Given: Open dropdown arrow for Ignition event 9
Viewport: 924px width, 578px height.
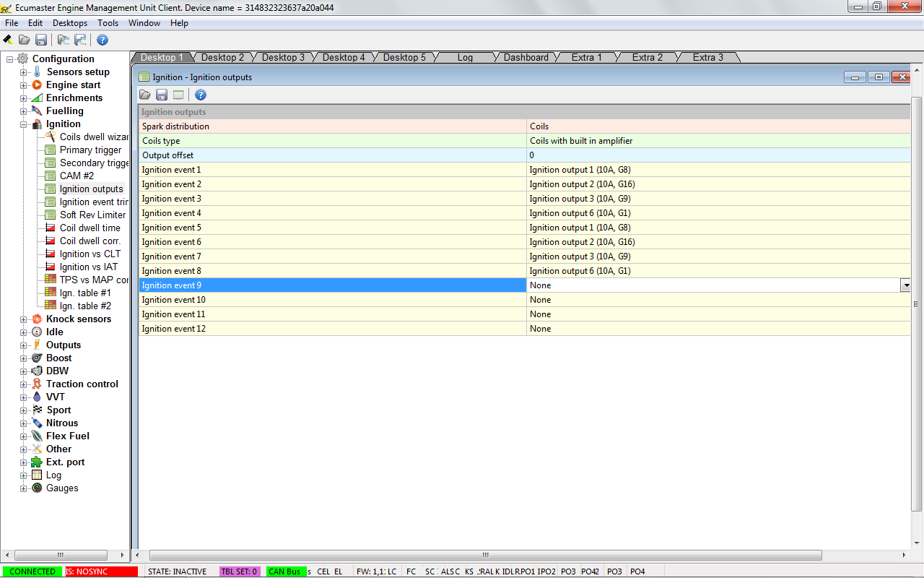Looking at the screenshot, I should click(x=905, y=285).
